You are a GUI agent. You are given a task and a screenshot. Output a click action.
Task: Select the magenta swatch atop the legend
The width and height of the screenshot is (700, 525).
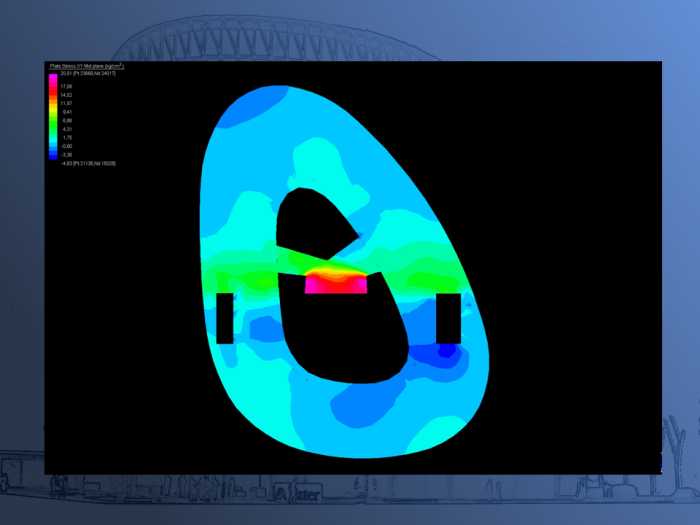click(53, 78)
